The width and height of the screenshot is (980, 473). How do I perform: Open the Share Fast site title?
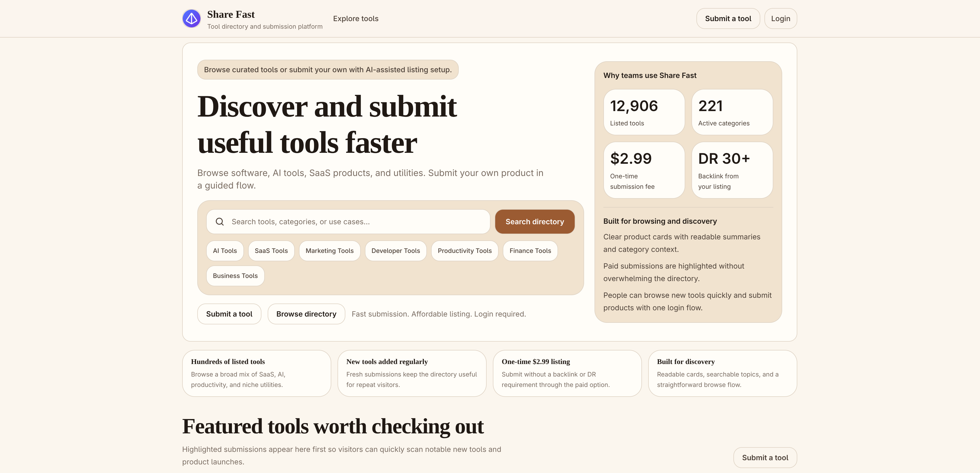(x=231, y=14)
